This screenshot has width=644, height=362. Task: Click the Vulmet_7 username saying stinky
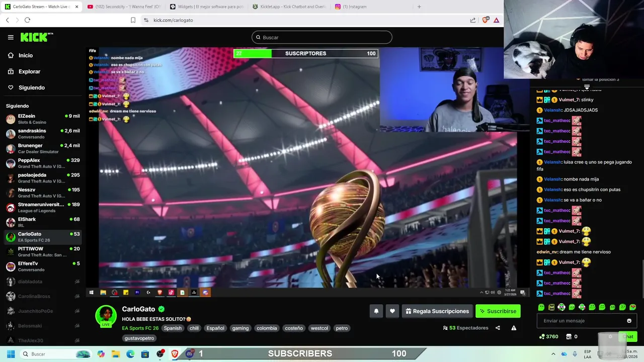569,100
